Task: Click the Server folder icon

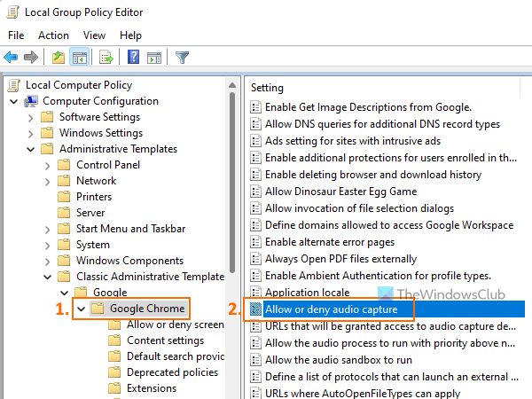Action: coord(64,213)
